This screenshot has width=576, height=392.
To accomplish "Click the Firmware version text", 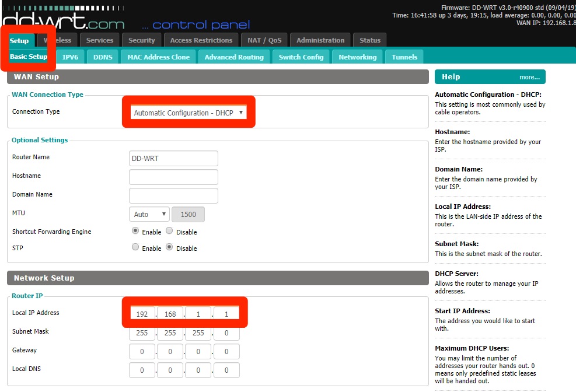I will coord(508,8).
